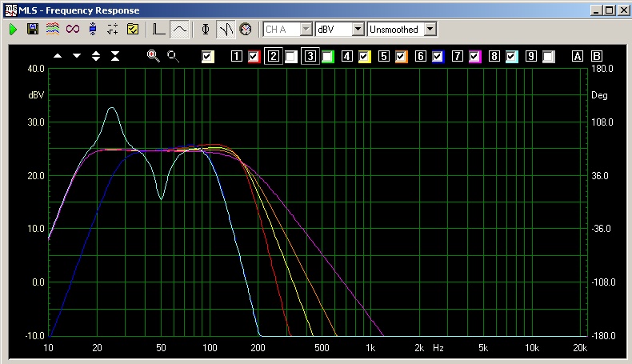The image size is (632, 364).
Task: Enable the green curve 3 checkbox
Action: [328, 56]
